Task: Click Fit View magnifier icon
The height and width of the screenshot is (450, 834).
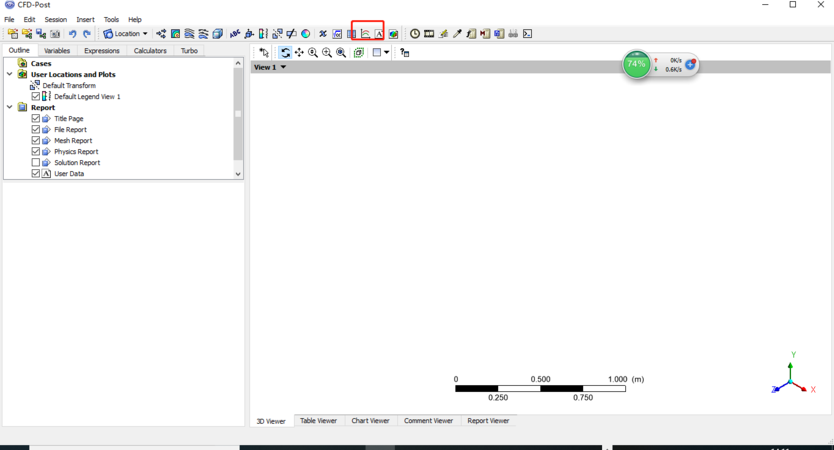Action: pos(341,52)
